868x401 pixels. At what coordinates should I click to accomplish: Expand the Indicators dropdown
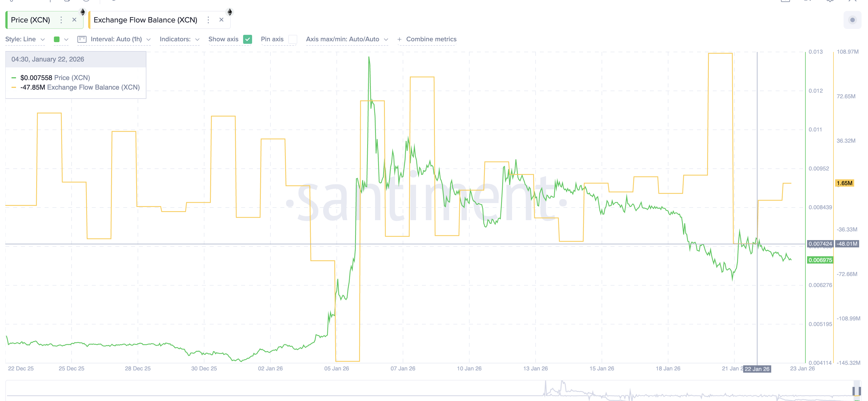179,39
